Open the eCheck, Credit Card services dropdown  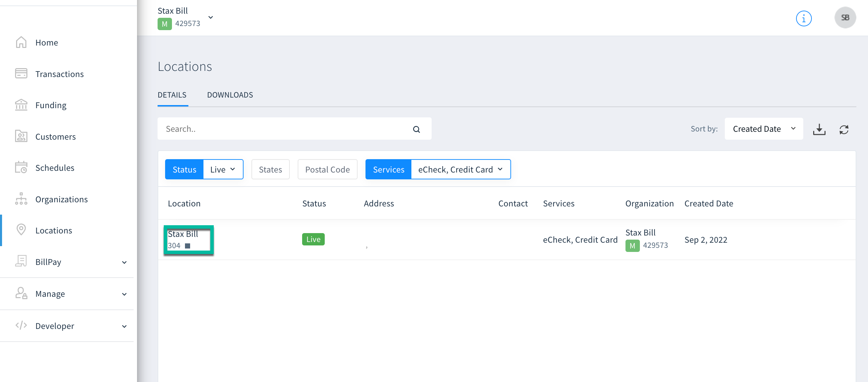point(460,169)
